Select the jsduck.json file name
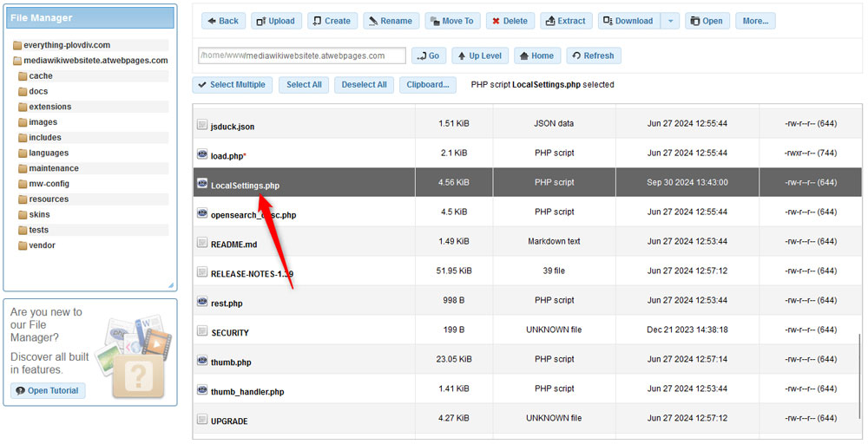Viewport: 868px width, 444px height. pos(233,127)
